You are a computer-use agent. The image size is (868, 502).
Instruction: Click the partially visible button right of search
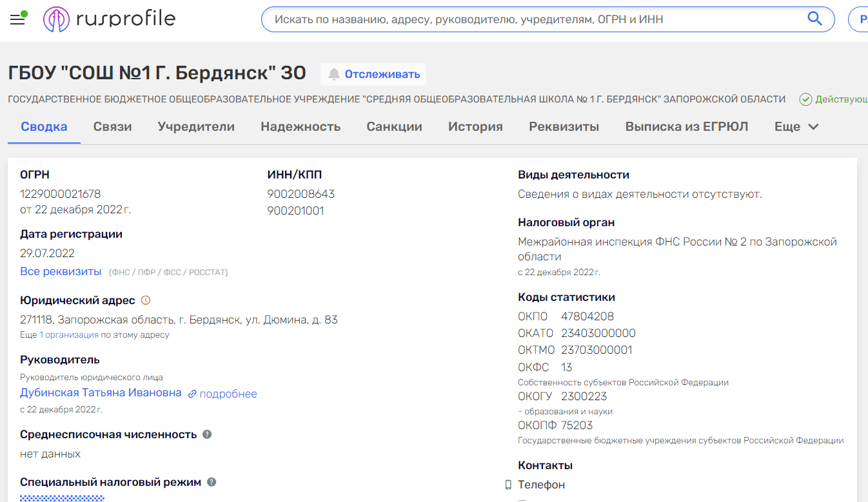(859, 19)
